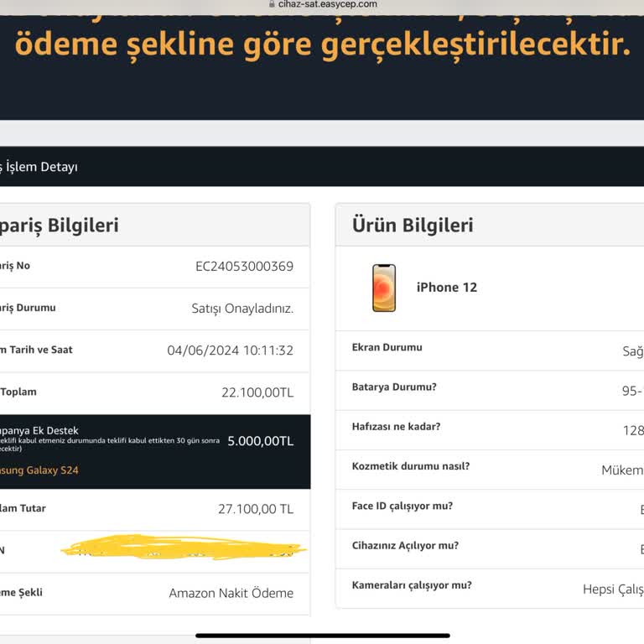644x644 pixels.
Task: Click the Samsung Galaxy S24 campaign link
Action: [39, 470]
